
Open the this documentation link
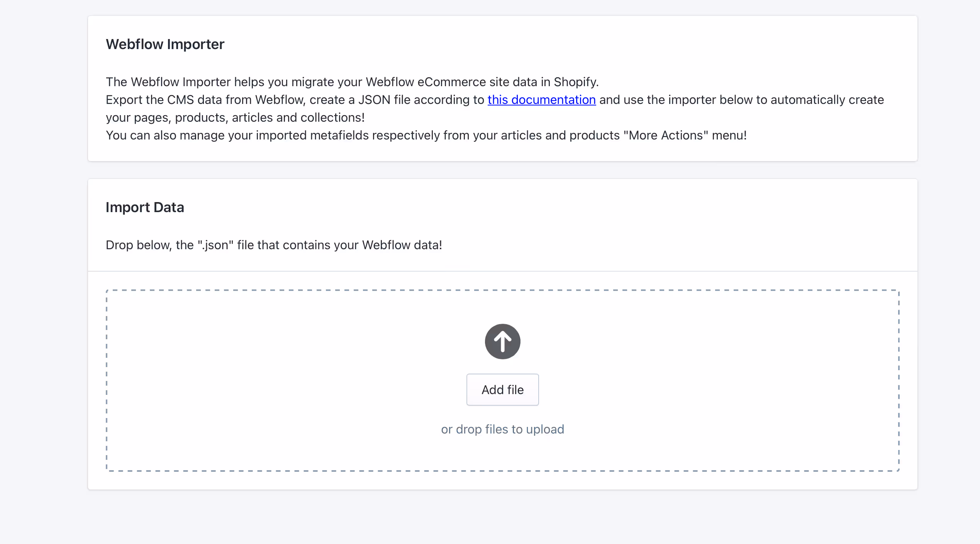pos(541,100)
